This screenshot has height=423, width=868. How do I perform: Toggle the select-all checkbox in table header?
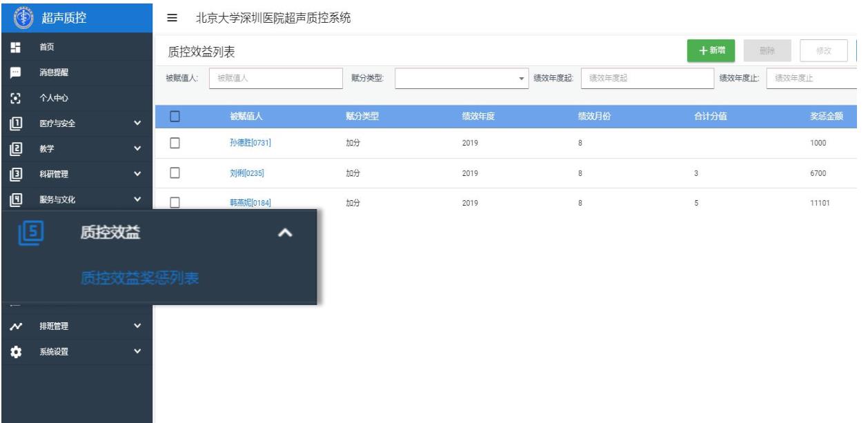tap(175, 116)
